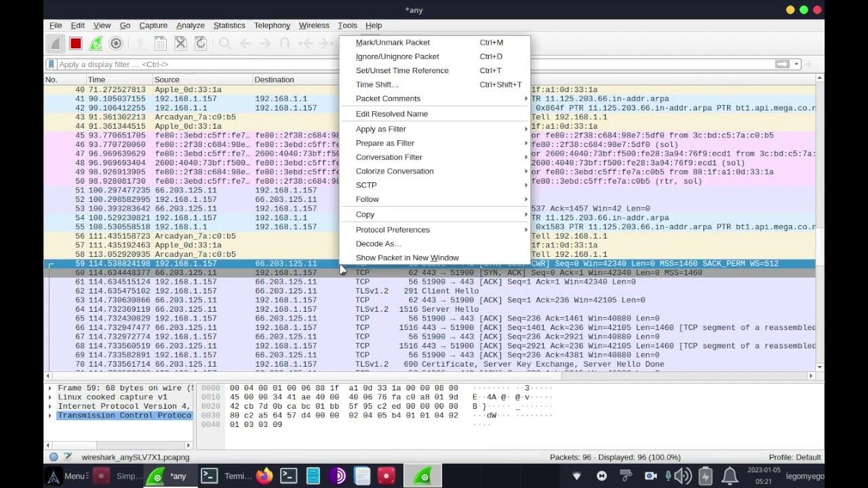Open the Statistics menu
Screen dimensions: 868x488
pyautogui.click(x=229, y=25)
